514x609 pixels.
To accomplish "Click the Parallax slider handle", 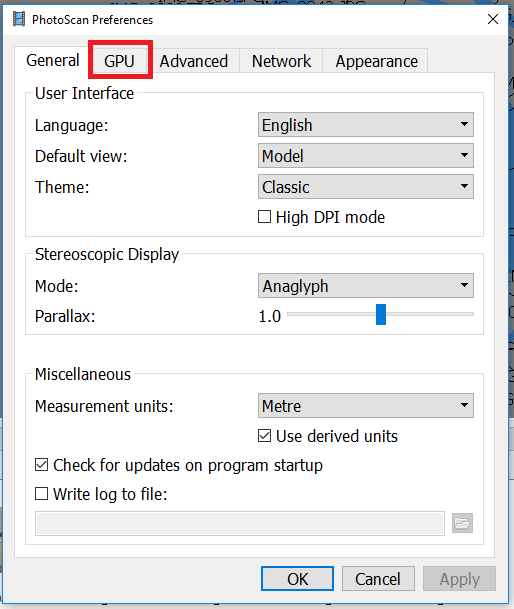I will click(381, 315).
